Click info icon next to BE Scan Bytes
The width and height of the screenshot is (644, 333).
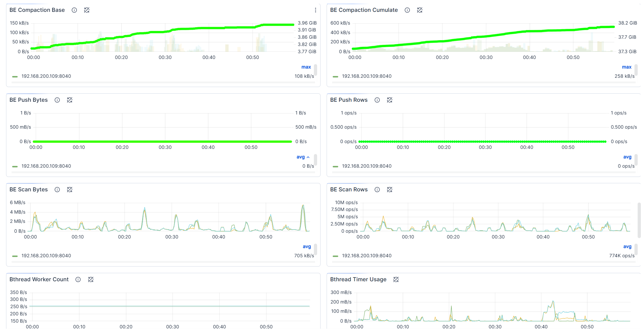[x=57, y=190]
